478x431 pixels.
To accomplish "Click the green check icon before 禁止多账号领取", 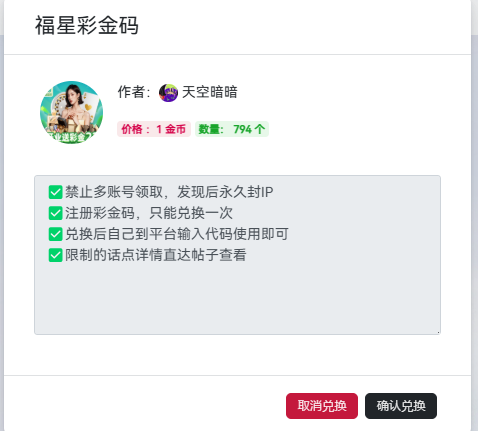I will [55, 192].
